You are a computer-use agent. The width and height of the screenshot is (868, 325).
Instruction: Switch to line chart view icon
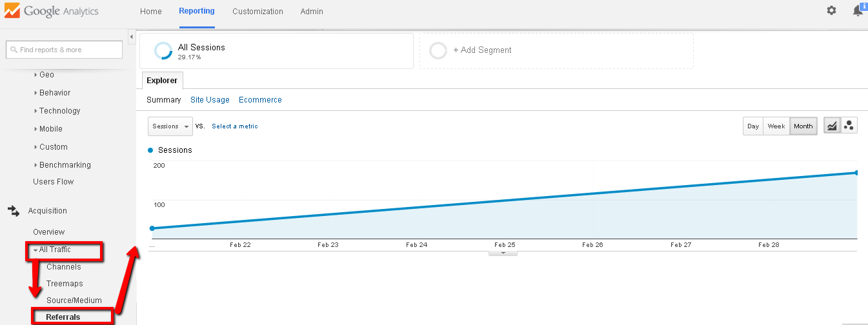(x=833, y=126)
